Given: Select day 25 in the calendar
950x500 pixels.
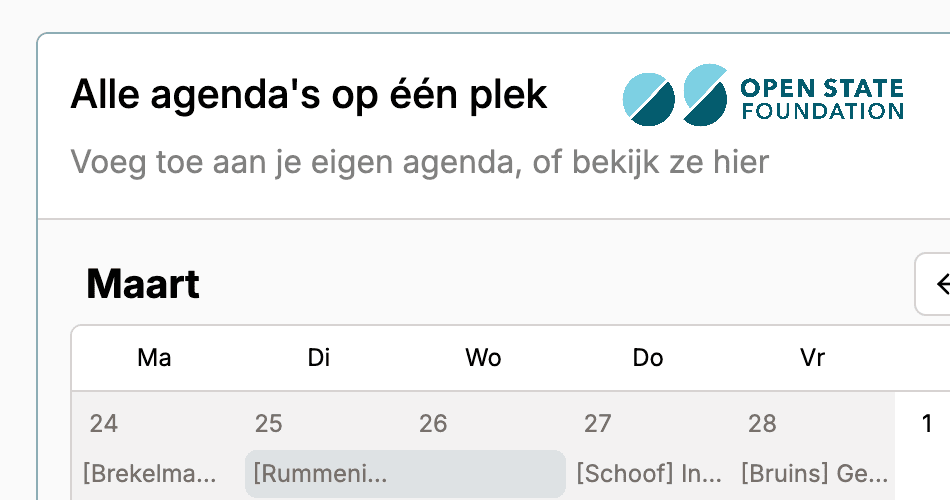Looking at the screenshot, I should [x=268, y=424].
